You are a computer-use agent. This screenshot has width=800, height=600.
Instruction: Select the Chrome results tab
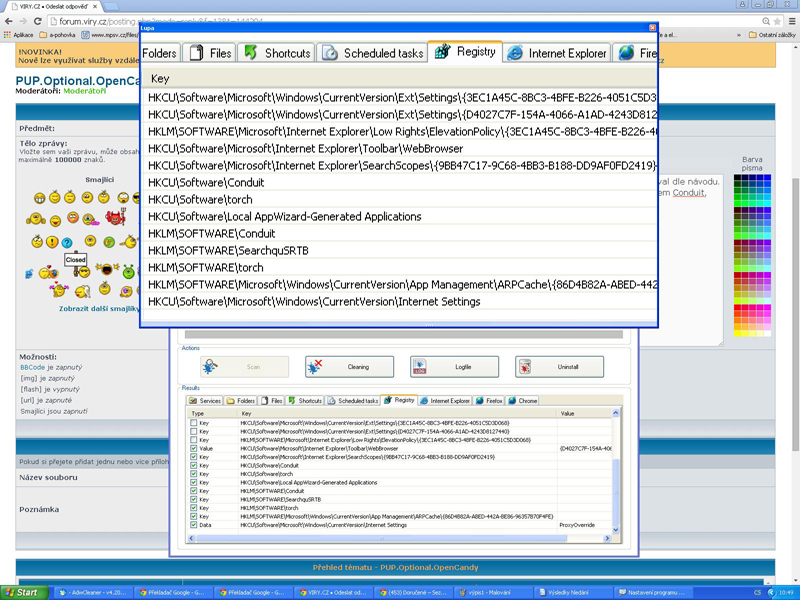522,400
